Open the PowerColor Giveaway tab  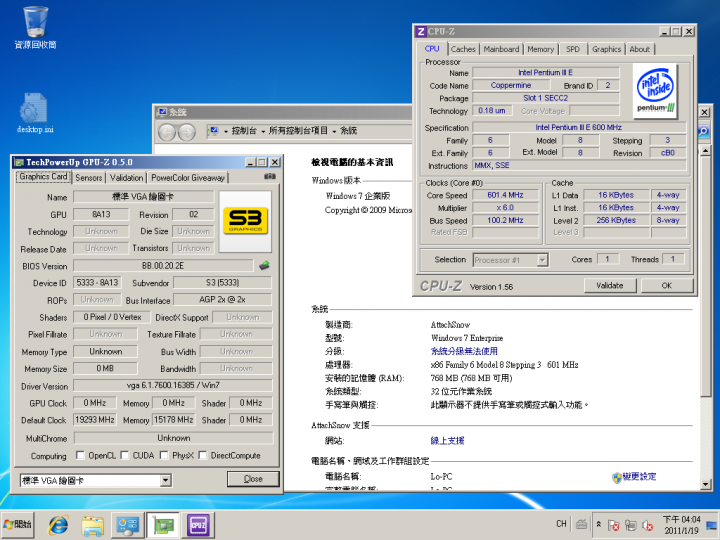coord(188,178)
